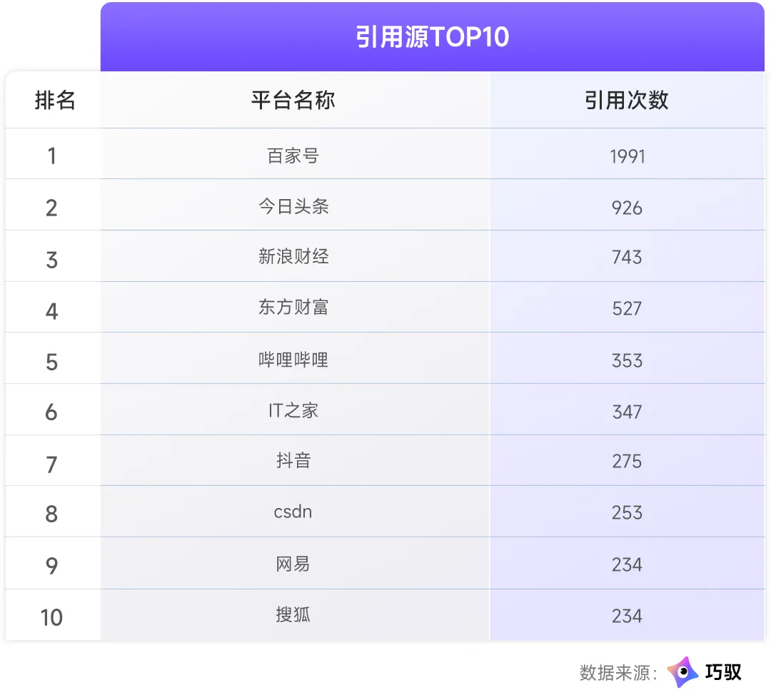Select the 抖音 entry
Image resolution: width=771 pixels, height=700 pixels.
coord(293,461)
